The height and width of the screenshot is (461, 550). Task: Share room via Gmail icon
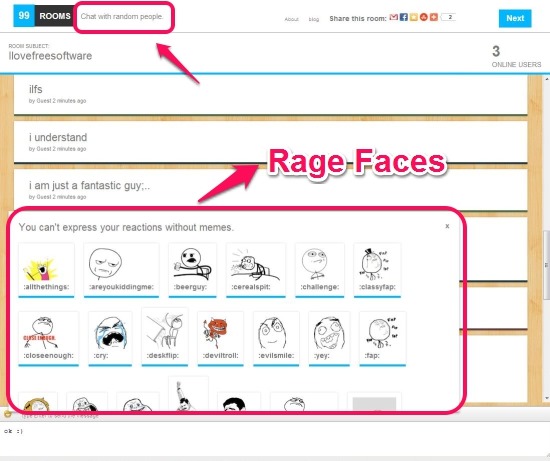394,17
